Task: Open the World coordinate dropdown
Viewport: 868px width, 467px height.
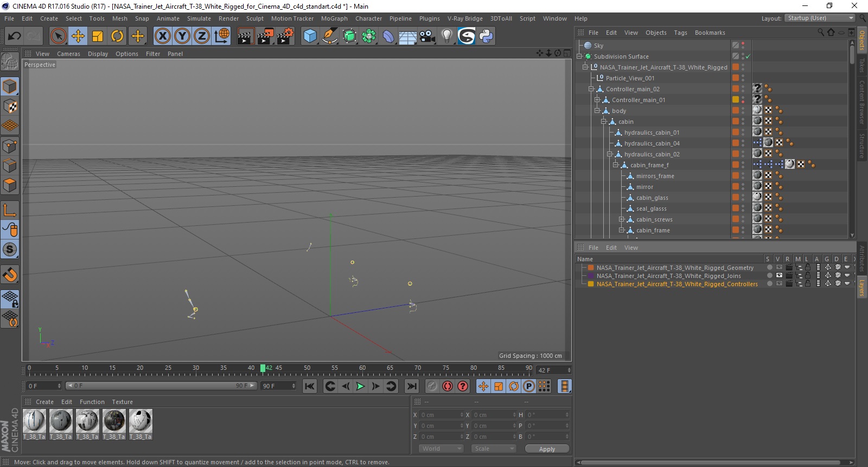Action: click(441, 449)
